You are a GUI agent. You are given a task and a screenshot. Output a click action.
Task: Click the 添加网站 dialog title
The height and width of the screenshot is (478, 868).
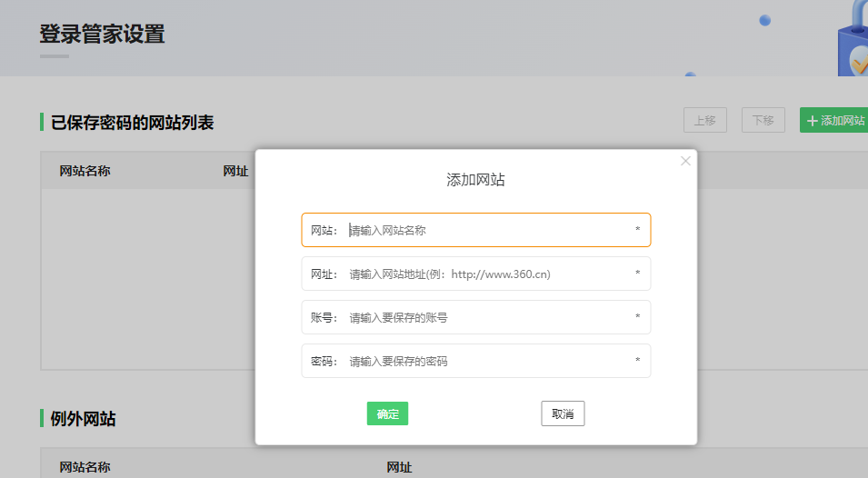pos(475,180)
